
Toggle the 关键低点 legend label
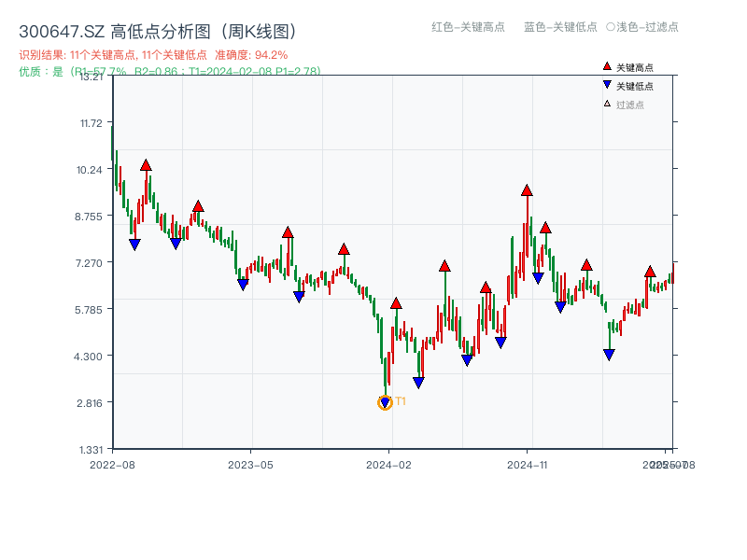point(635,86)
